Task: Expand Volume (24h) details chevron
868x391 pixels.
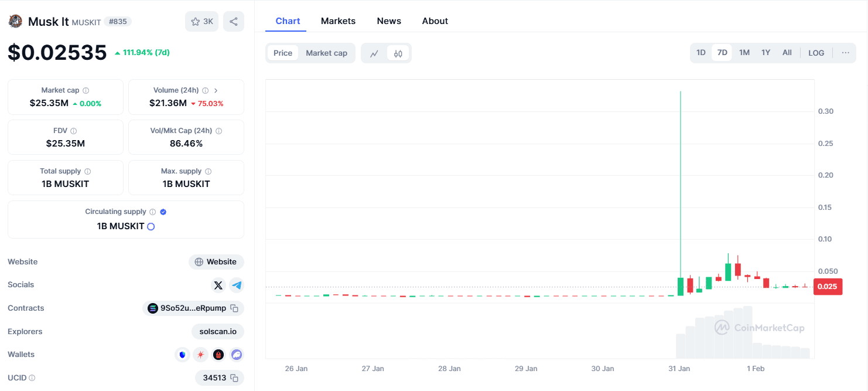Action: (x=216, y=91)
